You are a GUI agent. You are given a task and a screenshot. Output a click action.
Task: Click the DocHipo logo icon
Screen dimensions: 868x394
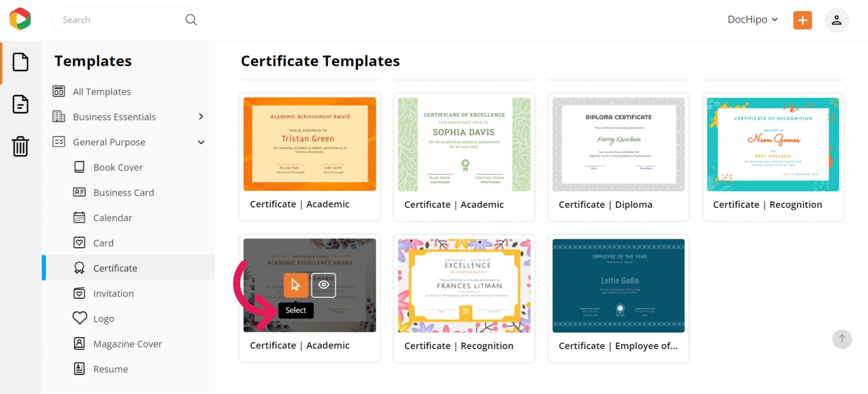tap(20, 19)
